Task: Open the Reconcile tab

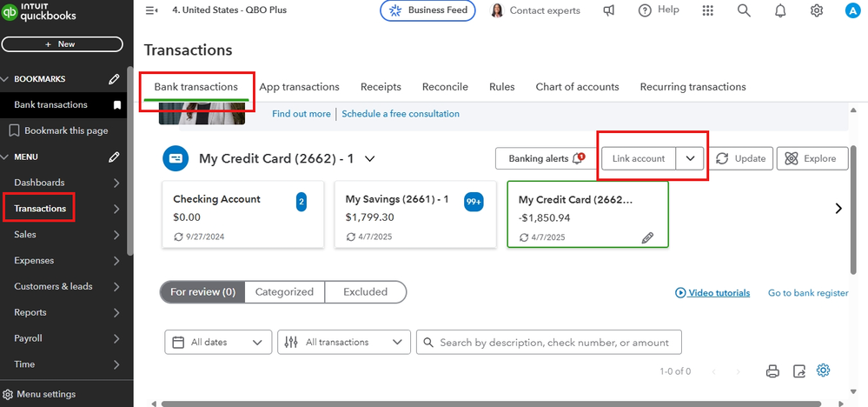Action: pyautogui.click(x=445, y=87)
